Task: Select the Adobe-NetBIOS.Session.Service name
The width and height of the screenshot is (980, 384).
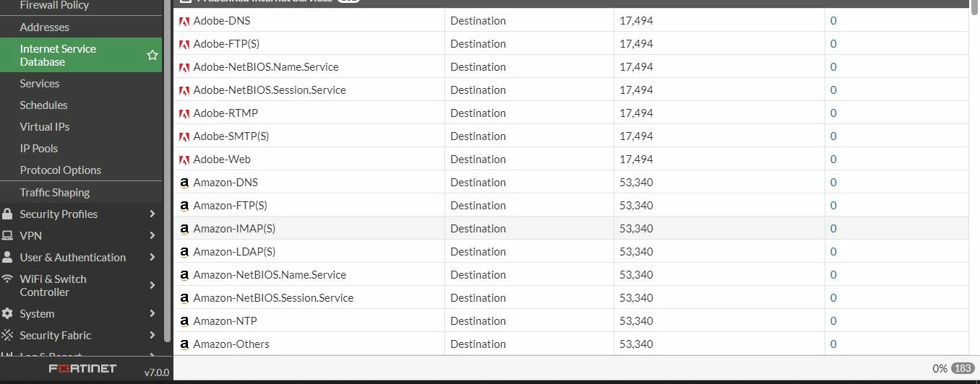Action: (270, 90)
